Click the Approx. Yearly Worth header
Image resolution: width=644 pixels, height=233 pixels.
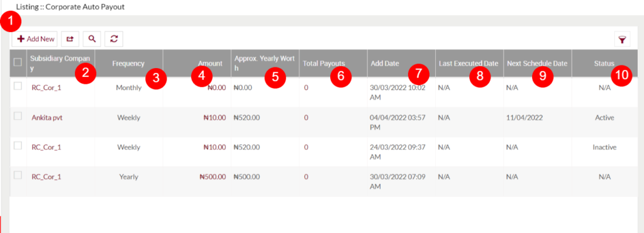[264, 63]
